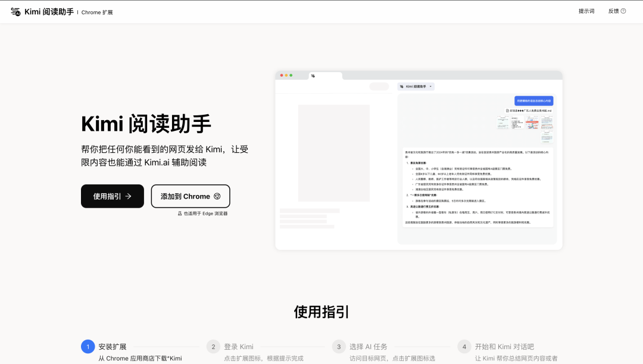Click the Chrome logo icon in the add button
Viewport: 643px width, 364px height.
pos(217,196)
